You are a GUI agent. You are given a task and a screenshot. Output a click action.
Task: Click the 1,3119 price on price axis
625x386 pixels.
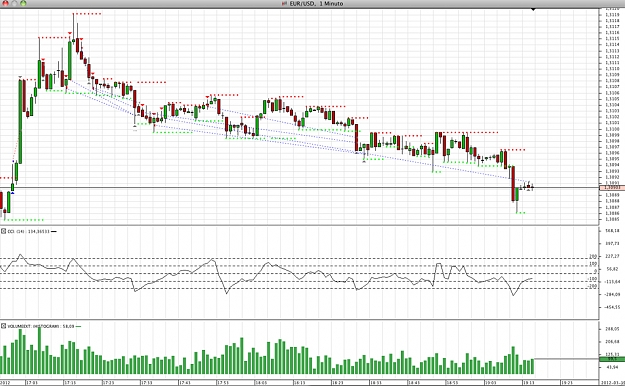point(612,15)
